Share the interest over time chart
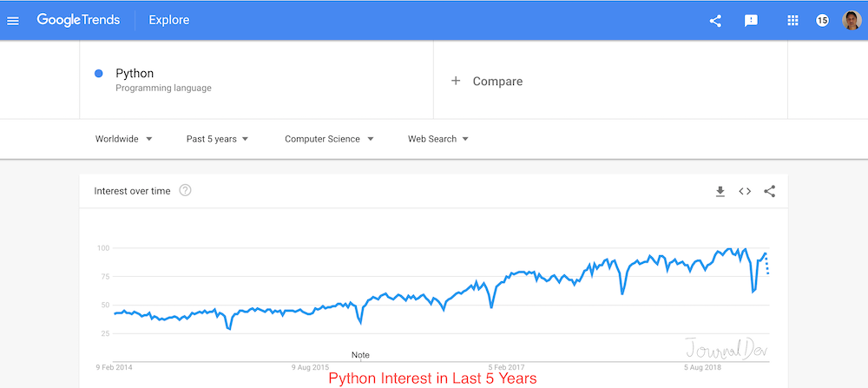 pos(770,191)
